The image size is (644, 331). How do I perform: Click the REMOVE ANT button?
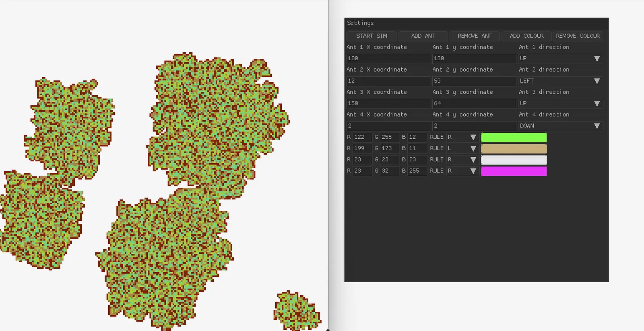(x=475, y=36)
